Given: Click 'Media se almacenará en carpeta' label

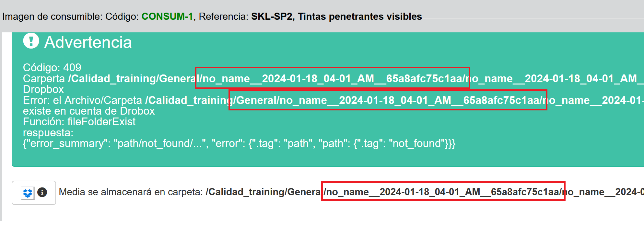Looking at the screenshot, I should click(131, 192).
